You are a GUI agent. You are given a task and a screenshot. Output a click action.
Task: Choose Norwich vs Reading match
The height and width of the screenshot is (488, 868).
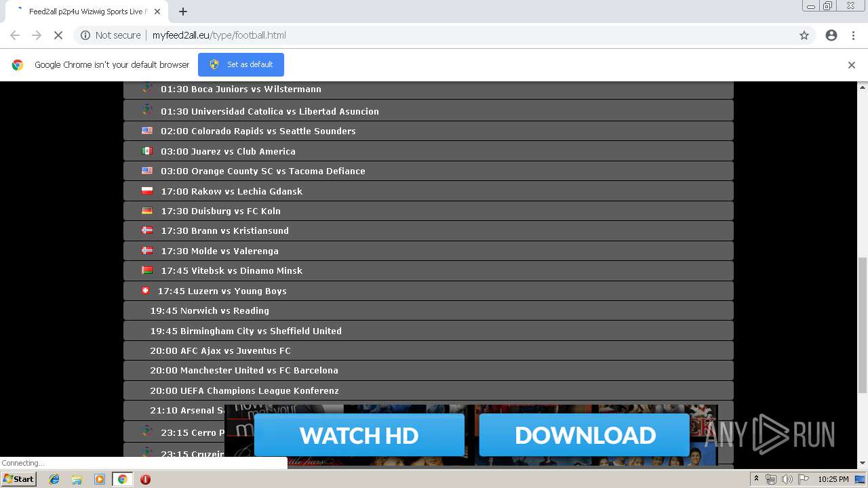point(210,310)
